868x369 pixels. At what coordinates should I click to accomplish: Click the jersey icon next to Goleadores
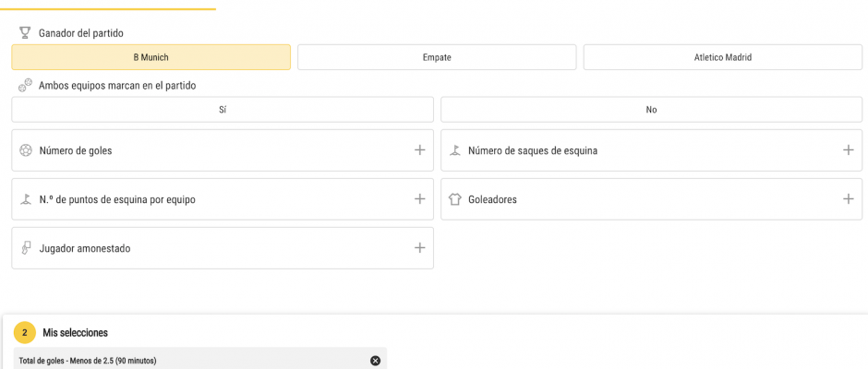point(454,199)
